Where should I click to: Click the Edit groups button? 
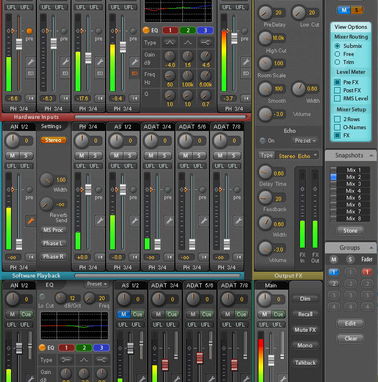click(350, 323)
